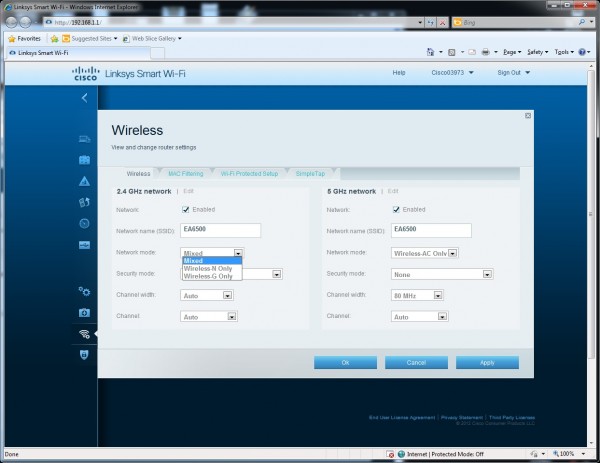Select Wireless wifi sidebar icon
This screenshot has height=463, width=600.
pos(85,334)
